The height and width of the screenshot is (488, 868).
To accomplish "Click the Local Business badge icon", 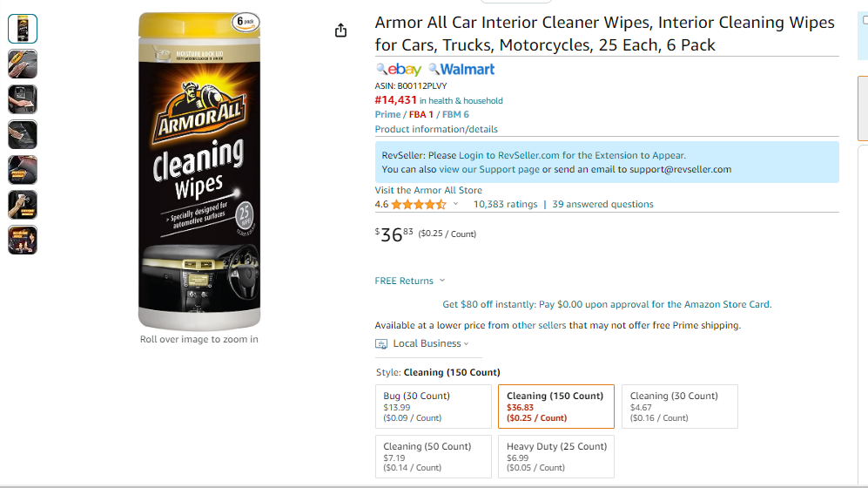I will [381, 344].
